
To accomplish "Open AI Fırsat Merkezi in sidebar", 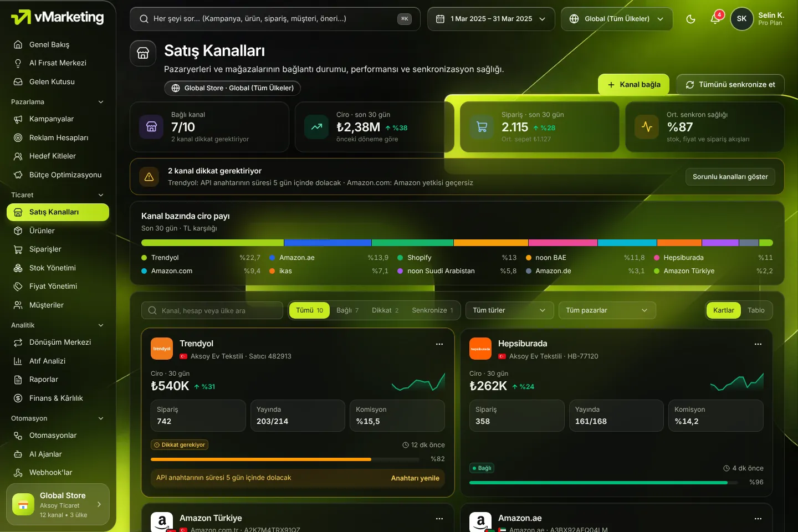I will pyautogui.click(x=58, y=63).
